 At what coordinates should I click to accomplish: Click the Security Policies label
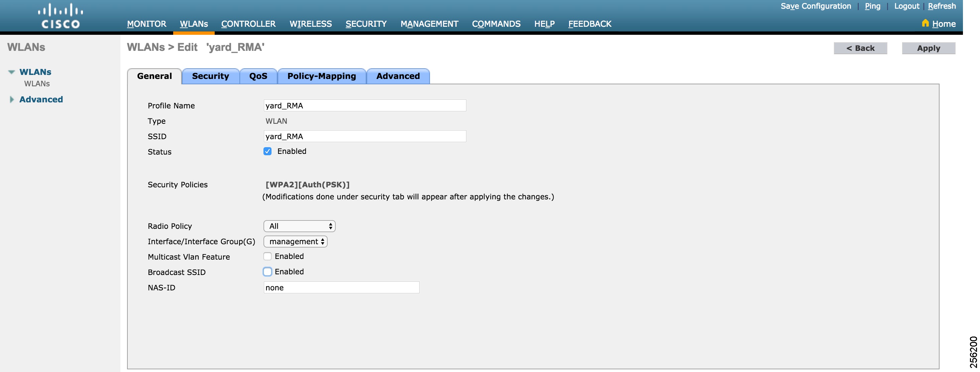coord(178,185)
